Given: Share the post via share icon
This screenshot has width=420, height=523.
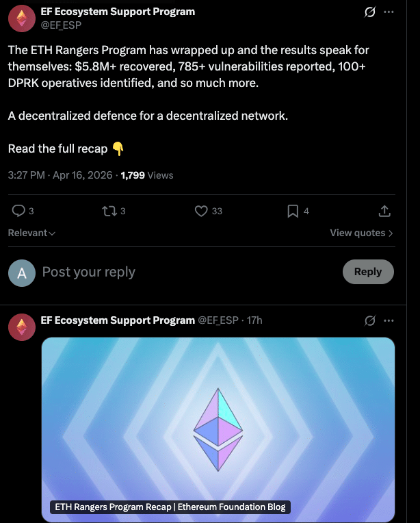Looking at the screenshot, I should point(384,211).
